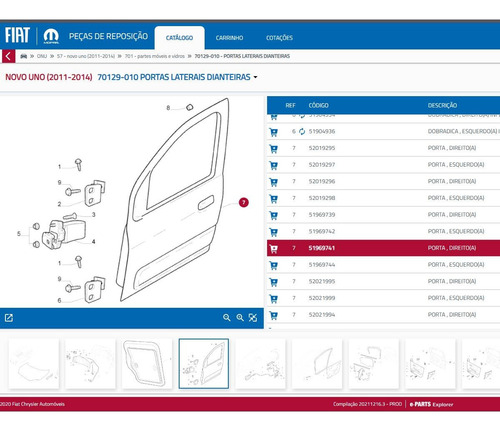The width and height of the screenshot is (500, 431).
Task: Add part 52019298 to cart
Action: pos(274,199)
